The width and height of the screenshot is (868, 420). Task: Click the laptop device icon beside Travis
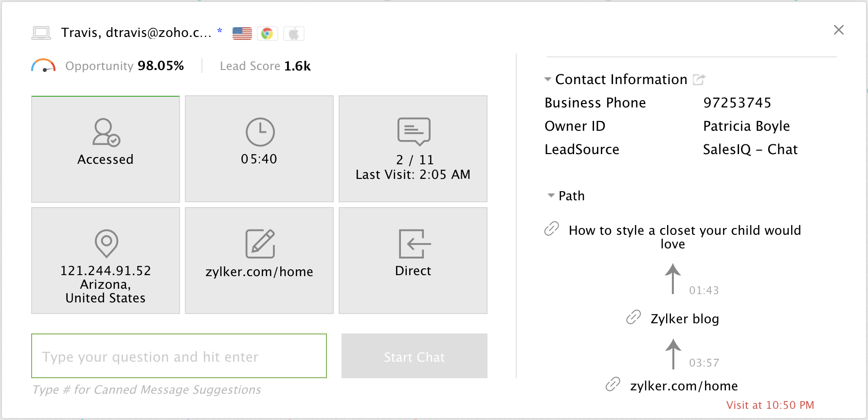[x=41, y=33]
